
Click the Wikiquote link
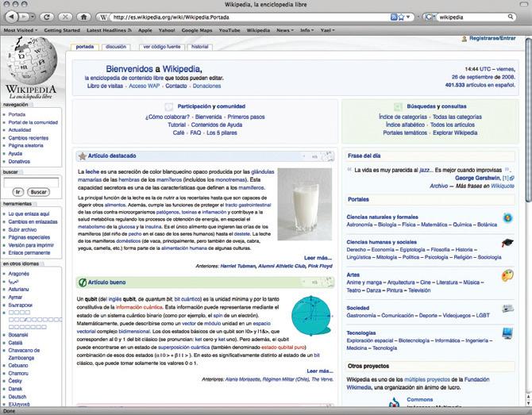coord(503,186)
